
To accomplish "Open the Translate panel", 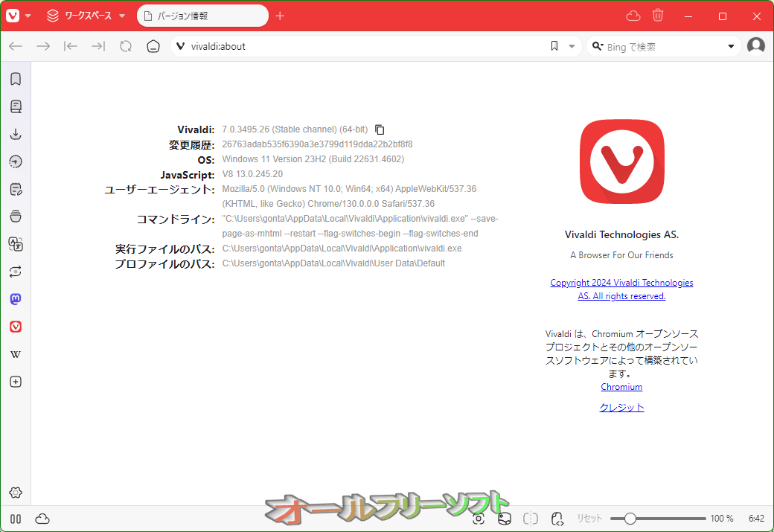I will [x=15, y=243].
